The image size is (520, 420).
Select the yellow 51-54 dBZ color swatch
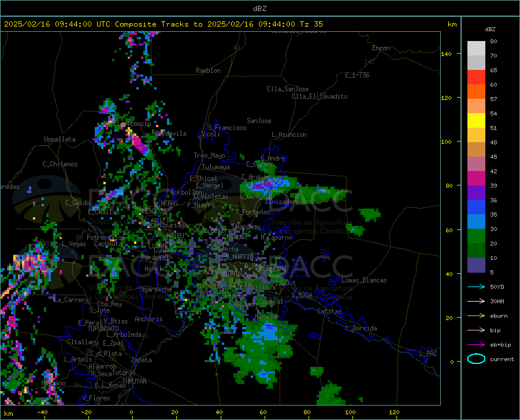click(476, 121)
